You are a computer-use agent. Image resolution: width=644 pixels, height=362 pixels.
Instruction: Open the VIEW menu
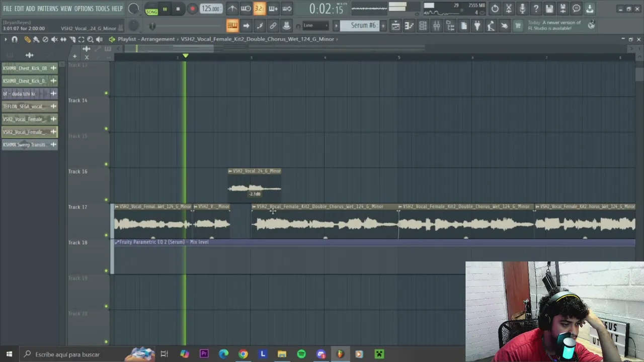pyautogui.click(x=66, y=9)
